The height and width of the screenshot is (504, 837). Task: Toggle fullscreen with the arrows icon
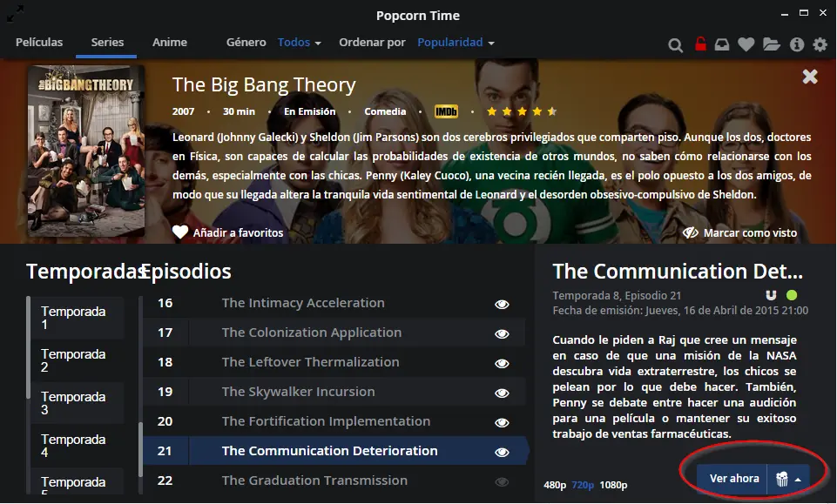pos(15,14)
